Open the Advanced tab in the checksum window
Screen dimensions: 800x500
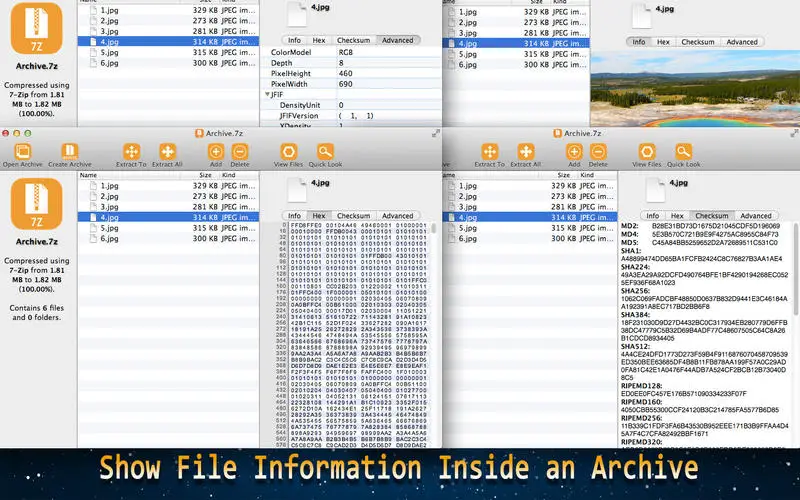click(756, 216)
